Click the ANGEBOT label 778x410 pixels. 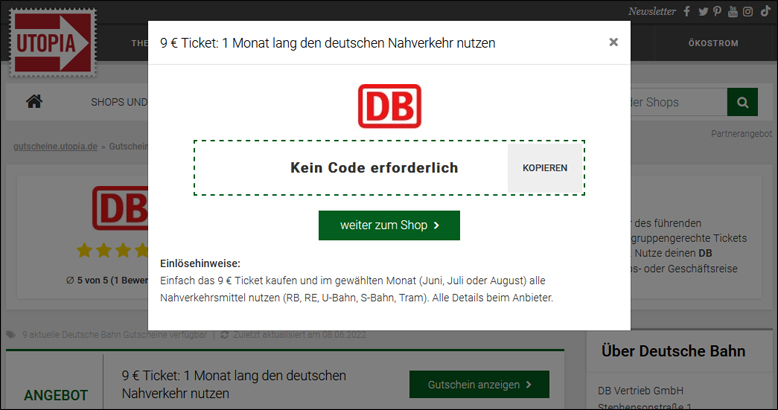point(56,395)
